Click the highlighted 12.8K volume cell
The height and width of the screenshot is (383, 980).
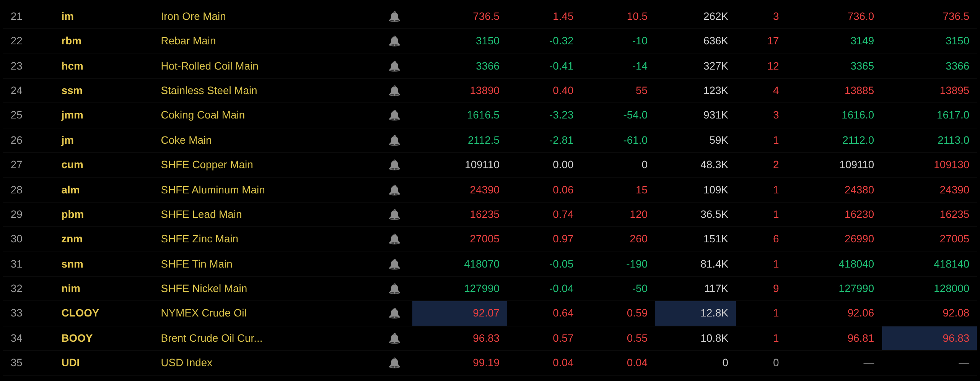click(x=695, y=313)
